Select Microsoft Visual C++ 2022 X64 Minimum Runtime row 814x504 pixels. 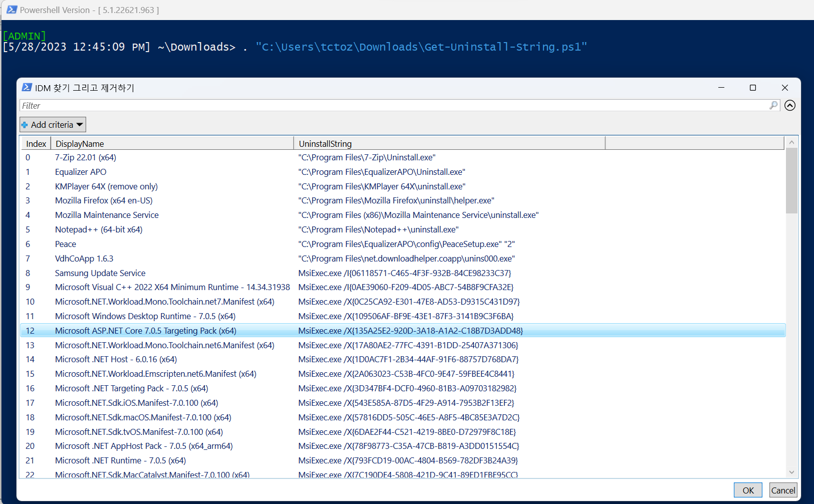click(403, 287)
